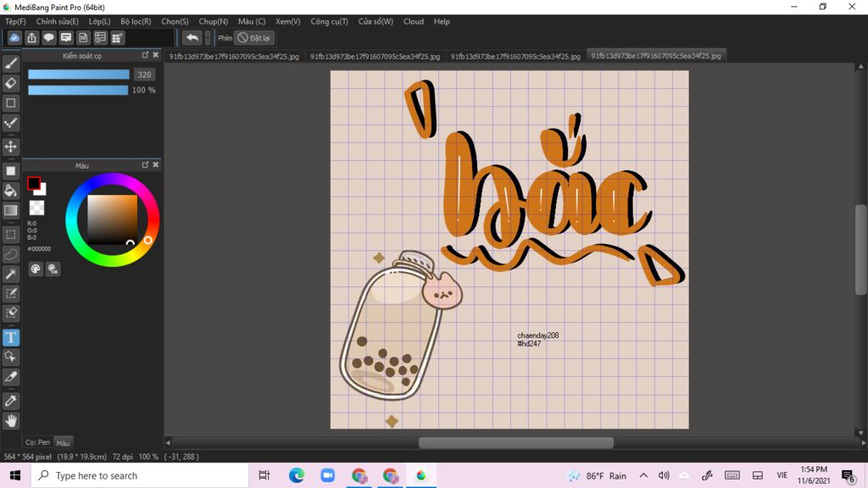Open the Bộ lọc(R) menu
868x488 pixels.
click(136, 21)
